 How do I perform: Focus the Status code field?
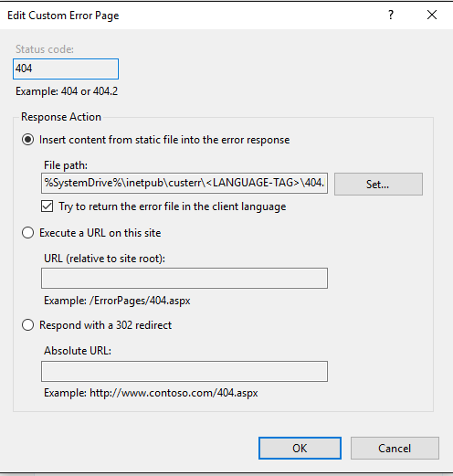click(x=66, y=69)
